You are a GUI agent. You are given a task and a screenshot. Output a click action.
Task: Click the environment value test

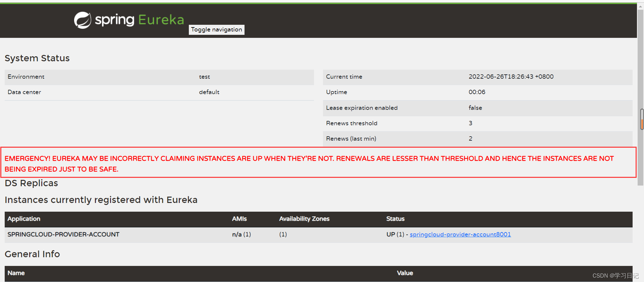click(204, 77)
